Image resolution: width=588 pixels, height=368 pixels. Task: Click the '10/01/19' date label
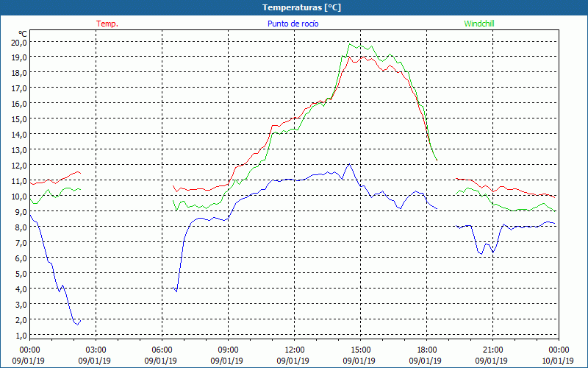tap(558, 361)
